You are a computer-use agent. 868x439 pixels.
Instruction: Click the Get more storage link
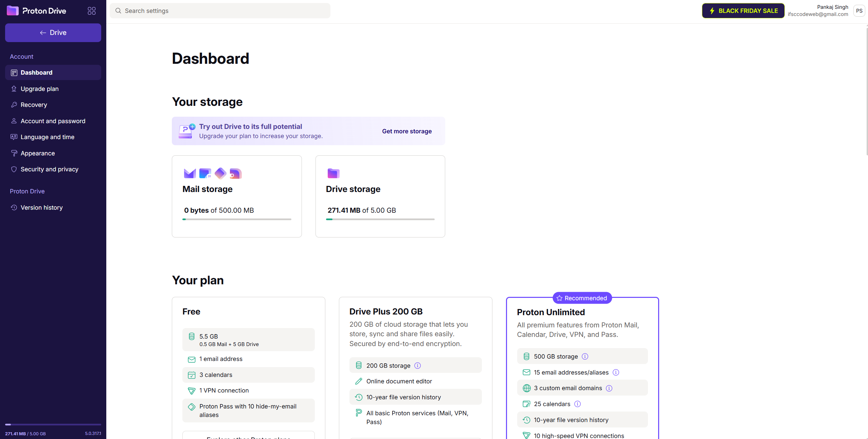click(406, 131)
